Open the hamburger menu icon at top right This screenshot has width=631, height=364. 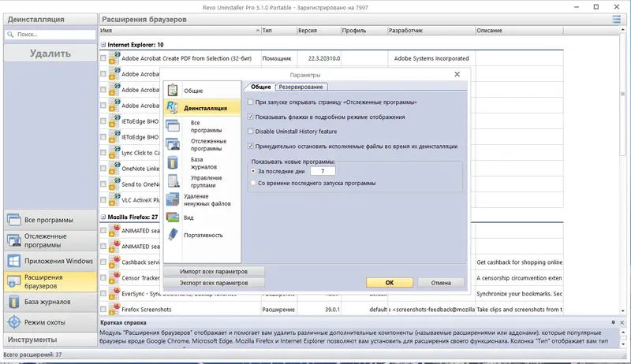coord(616,19)
